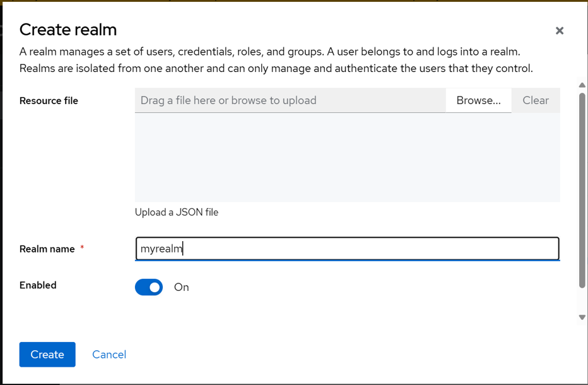Click the On label next to switch
The height and width of the screenshot is (385, 588).
click(182, 287)
